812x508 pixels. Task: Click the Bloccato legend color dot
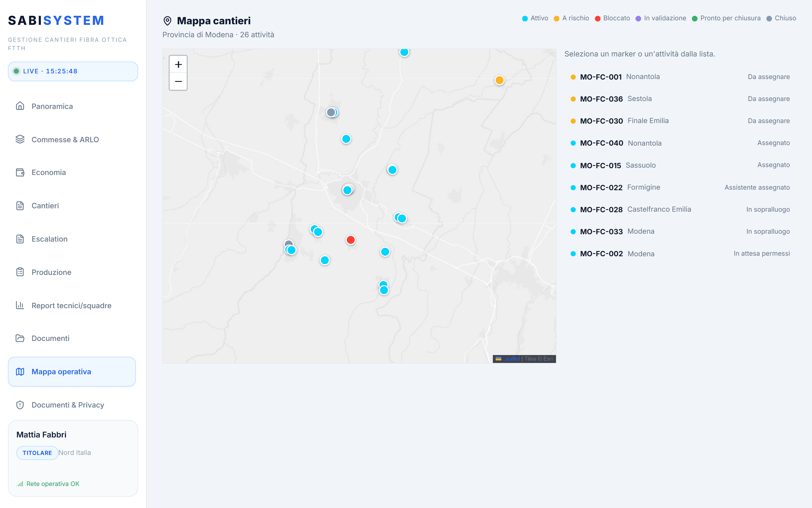pyautogui.click(x=598, y=18)
